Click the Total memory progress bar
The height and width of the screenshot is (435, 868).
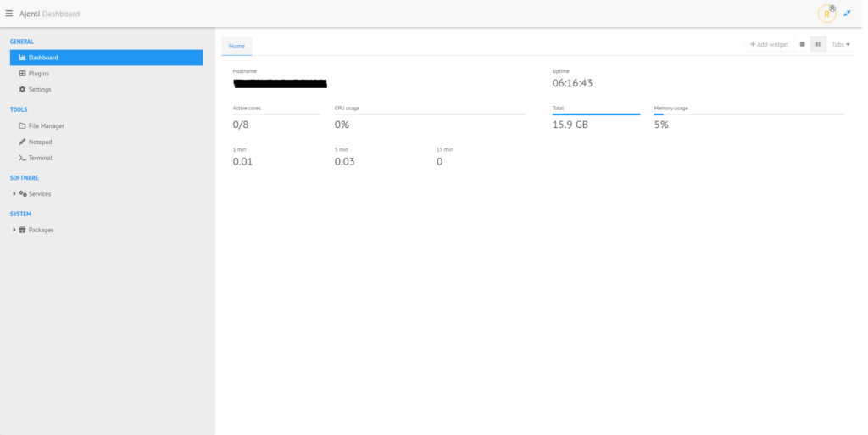click(596, 114)
